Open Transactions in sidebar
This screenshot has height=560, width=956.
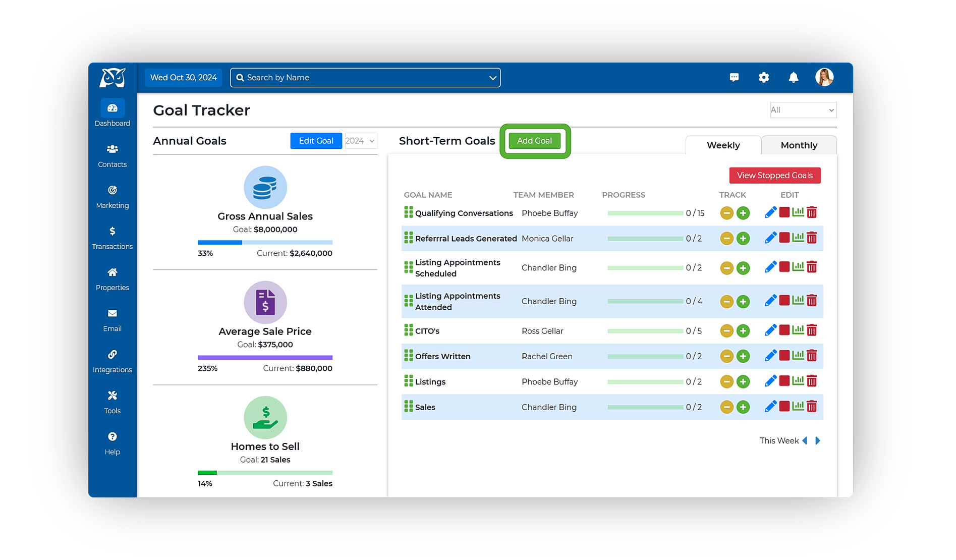[x=112, y=238]
